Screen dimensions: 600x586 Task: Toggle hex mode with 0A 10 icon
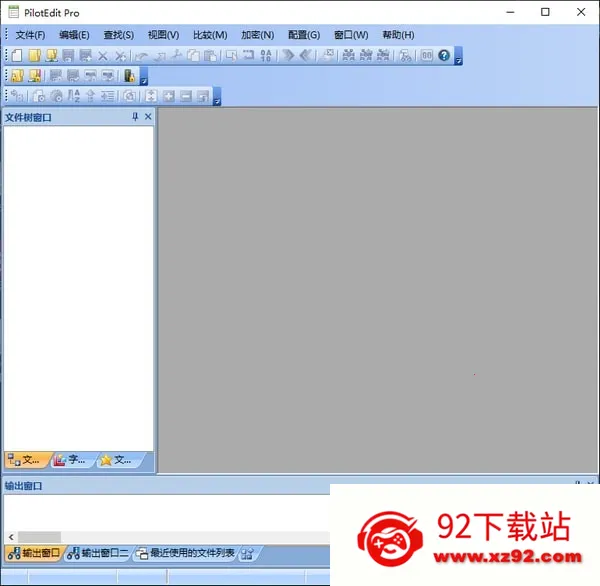tap(266, 55)
